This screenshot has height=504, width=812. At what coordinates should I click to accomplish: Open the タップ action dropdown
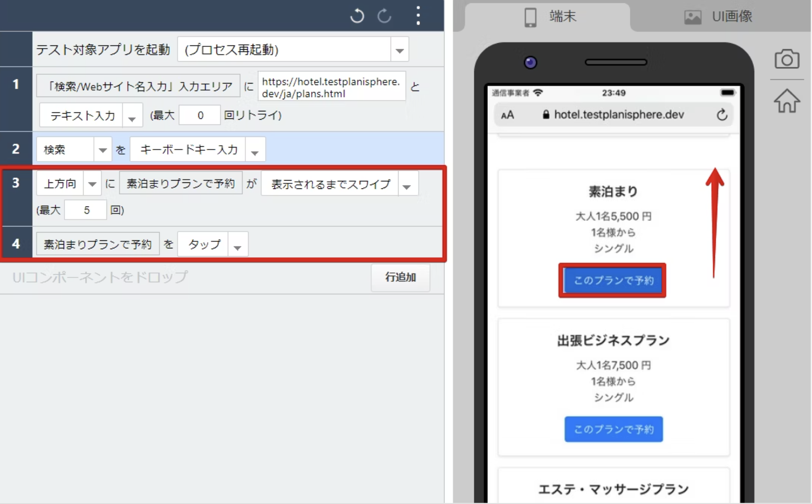[237, 245]
